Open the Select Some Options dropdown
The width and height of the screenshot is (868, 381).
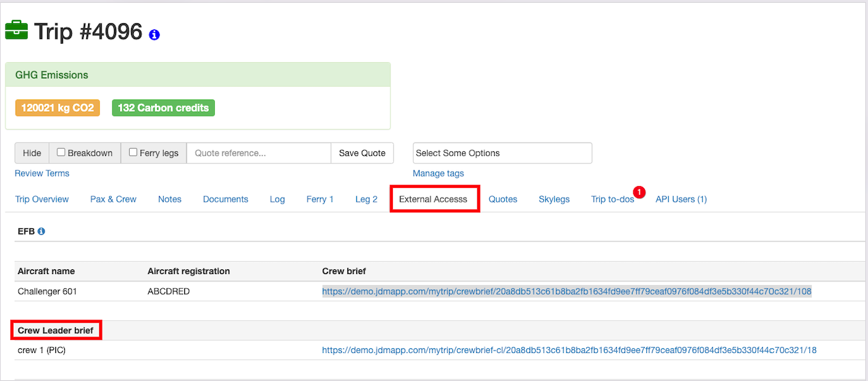pyautogui.click(x=502, y=153)
